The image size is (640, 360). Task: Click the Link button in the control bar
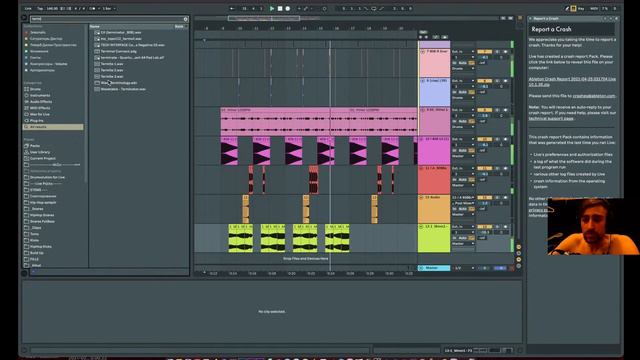click(x=28, y=9)
